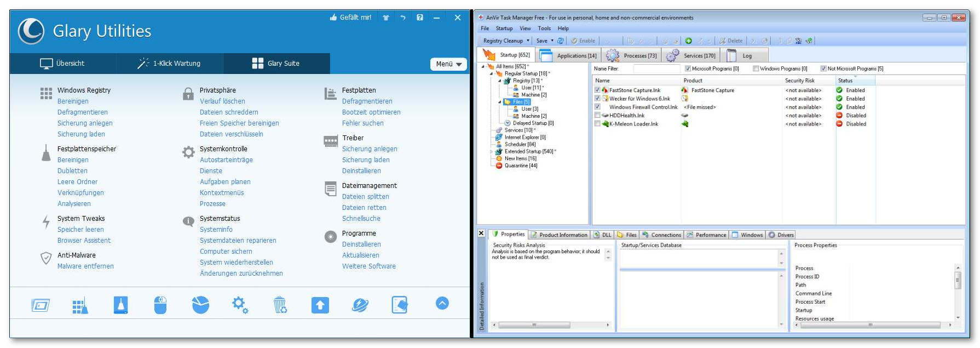The width and height of the screenshot is (980, 348).
Task: Click Bereinigen under Windows Registry
Action: pos(73,101)
